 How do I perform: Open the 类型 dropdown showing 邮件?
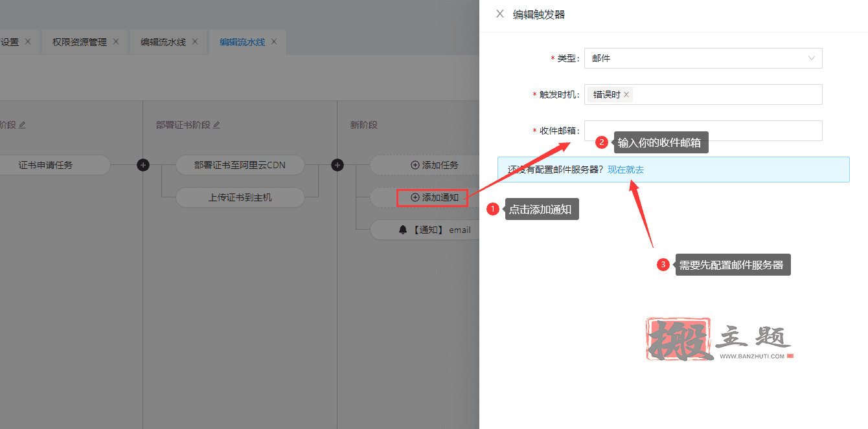[703, 58]
